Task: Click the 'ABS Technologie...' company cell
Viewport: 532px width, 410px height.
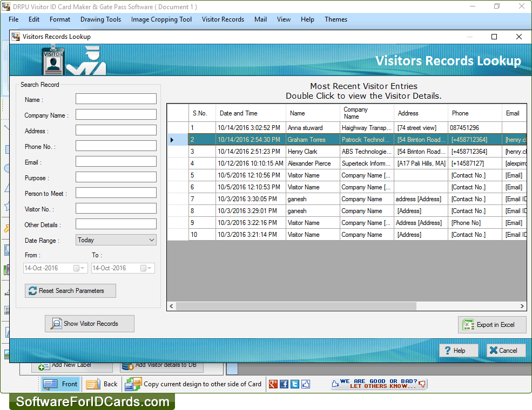Action: pos(367,152)
